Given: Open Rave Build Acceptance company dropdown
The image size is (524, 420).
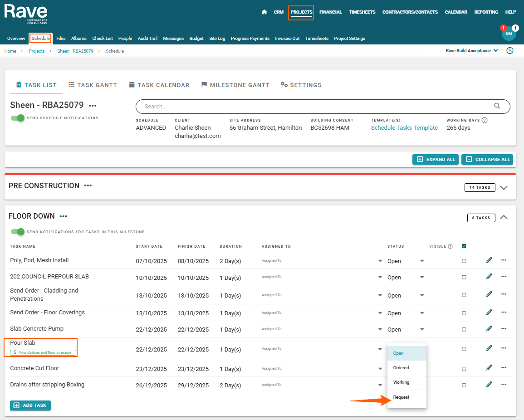Looking at the screenshot, I should click(471, 51).
